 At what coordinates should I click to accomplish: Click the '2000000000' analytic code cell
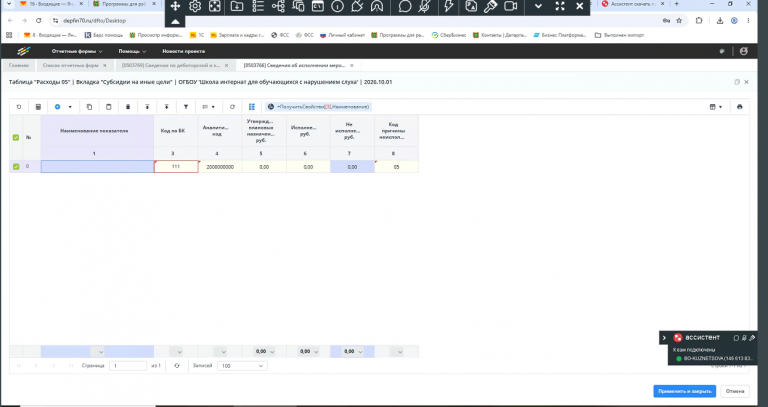220,167
